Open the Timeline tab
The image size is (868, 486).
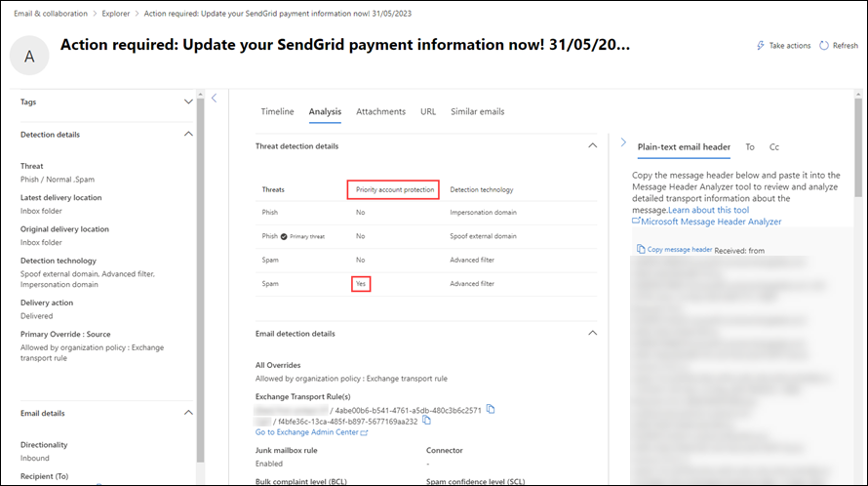277,111
